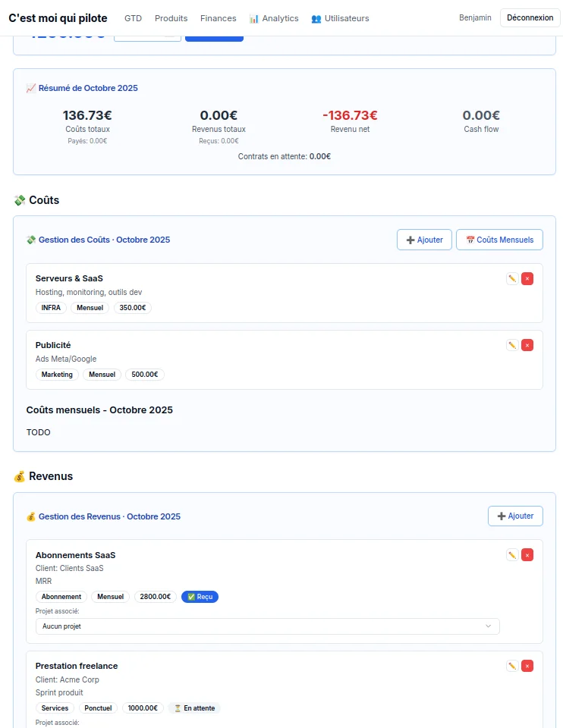Viewport: 563px width, 728px height.
Task: Open the Projet associé dropdown for Abonnements SaaS
Action: coord(267,626)
